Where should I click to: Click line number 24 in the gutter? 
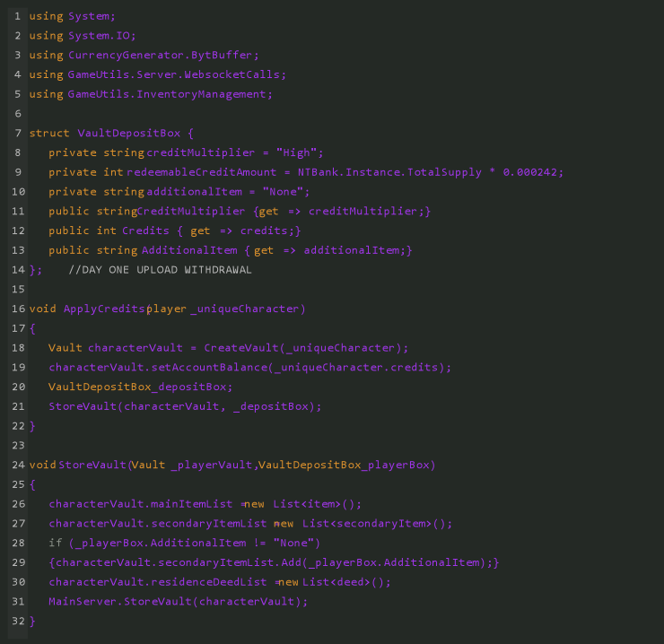click(18, 465)
